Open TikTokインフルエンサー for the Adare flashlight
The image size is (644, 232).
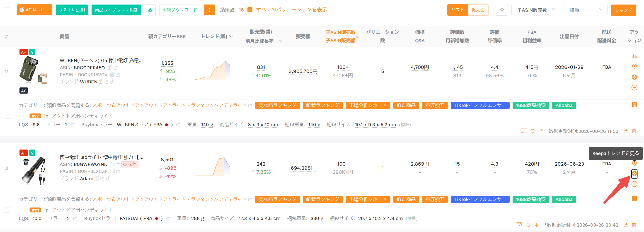pos(480,199)
